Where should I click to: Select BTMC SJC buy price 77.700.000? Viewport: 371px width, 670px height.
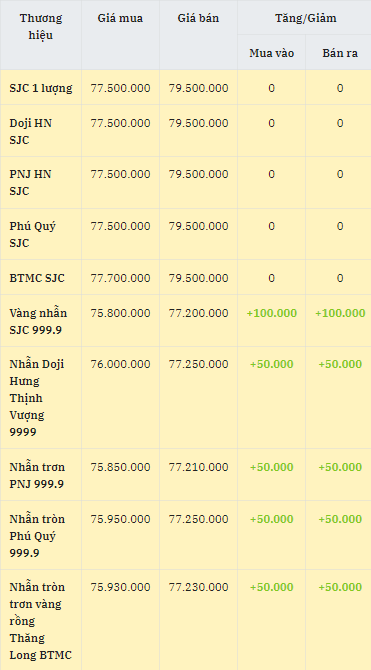[x=121, y=278]
